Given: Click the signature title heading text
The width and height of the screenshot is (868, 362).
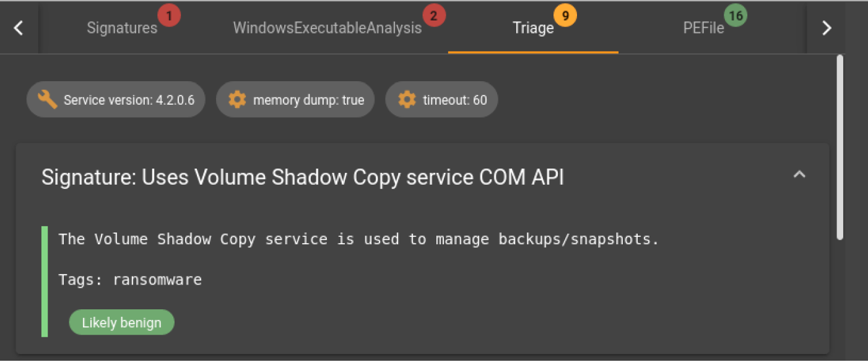Looking at the screenshot, I should click(x=303, y=177).
